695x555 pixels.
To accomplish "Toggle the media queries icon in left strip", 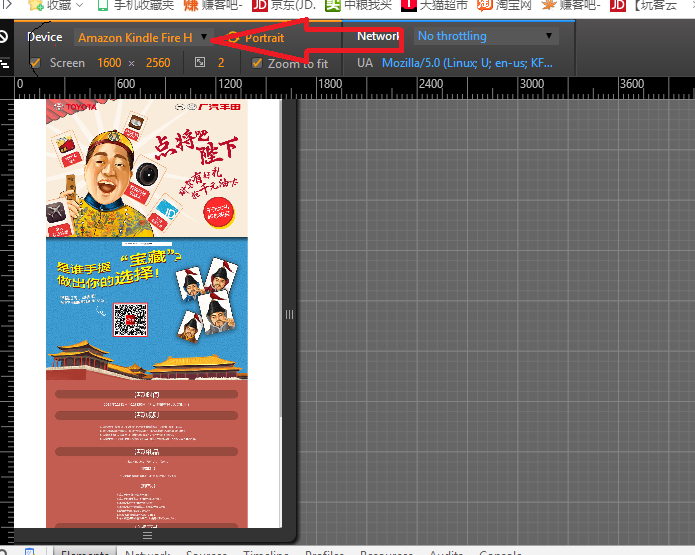I will click(x=4, y=64).
